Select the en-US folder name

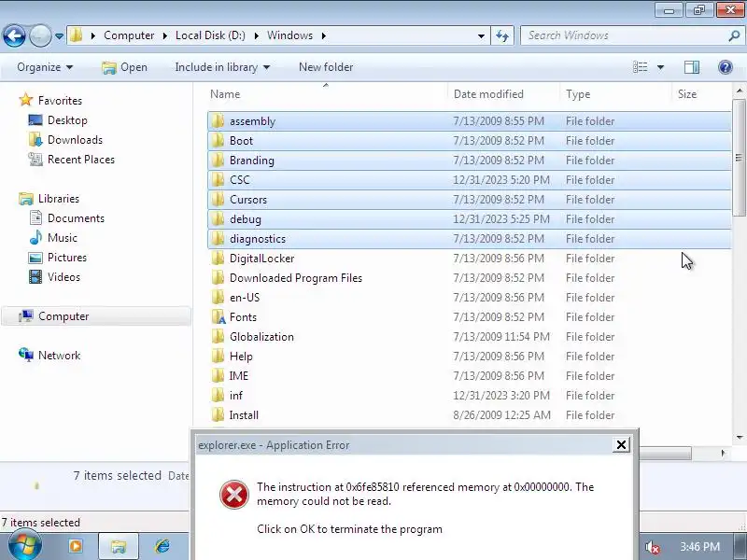(245, 297)
